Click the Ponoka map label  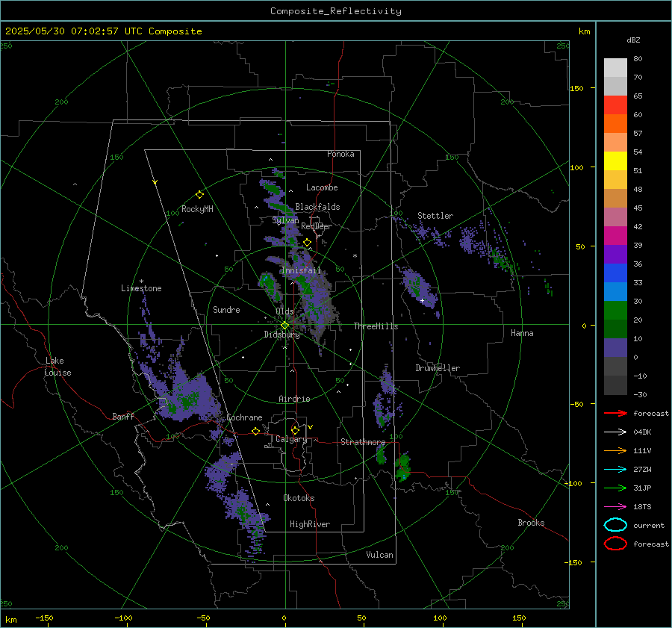(340, 154)
